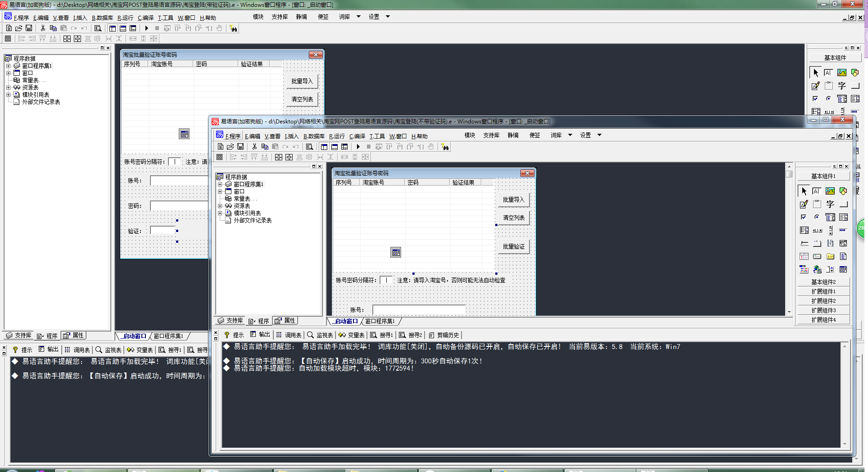Toggle top panel layout button in front toolbar

tap(335, 147)
